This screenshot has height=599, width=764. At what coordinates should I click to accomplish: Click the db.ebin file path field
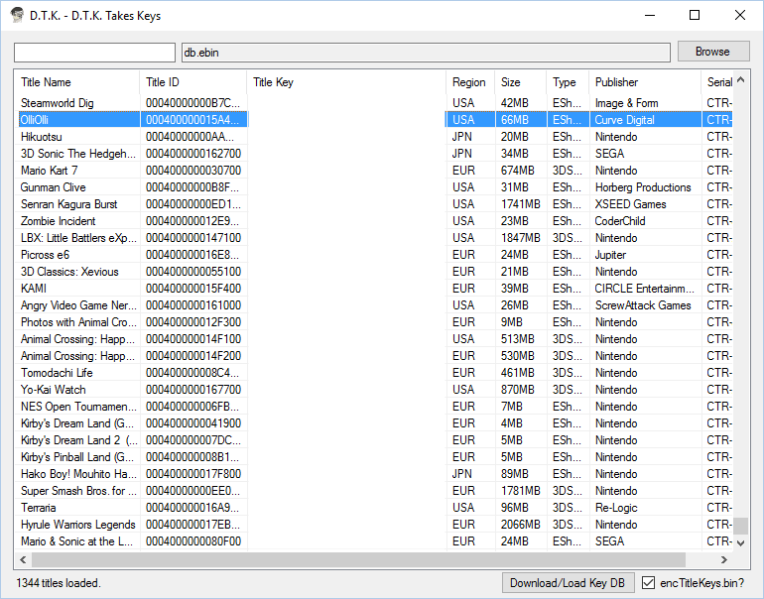(426, 53)
